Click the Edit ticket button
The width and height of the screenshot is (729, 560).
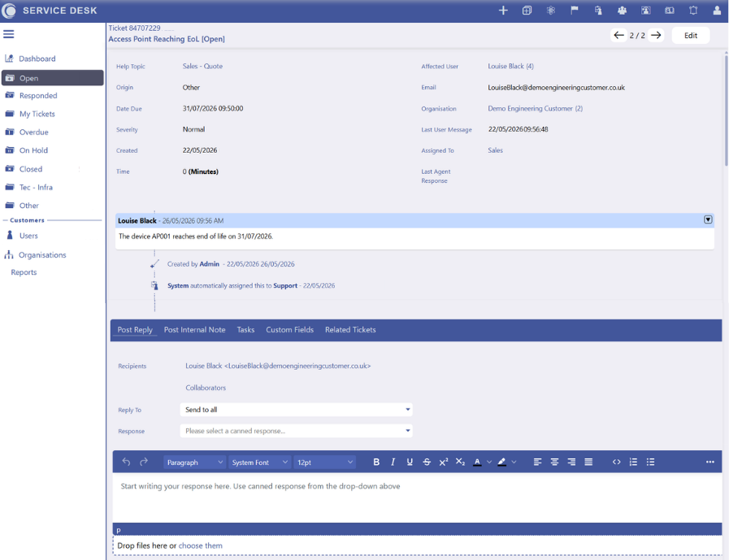coord(691,35)
